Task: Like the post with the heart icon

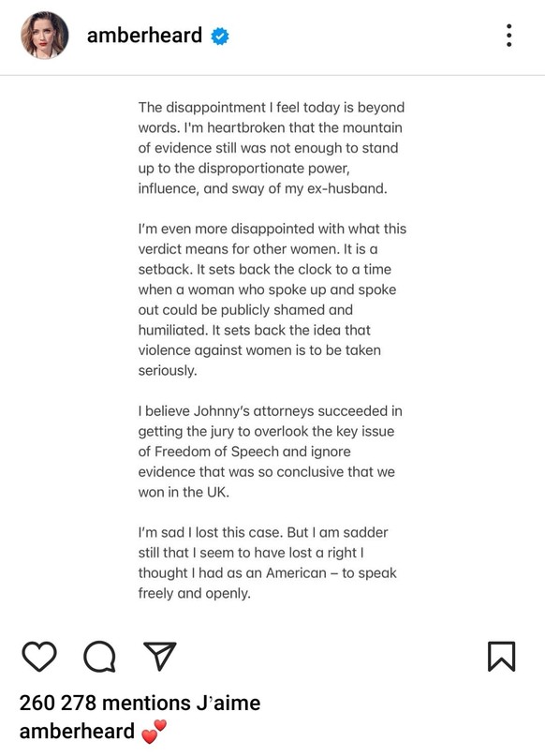Action: click(39, 656)
